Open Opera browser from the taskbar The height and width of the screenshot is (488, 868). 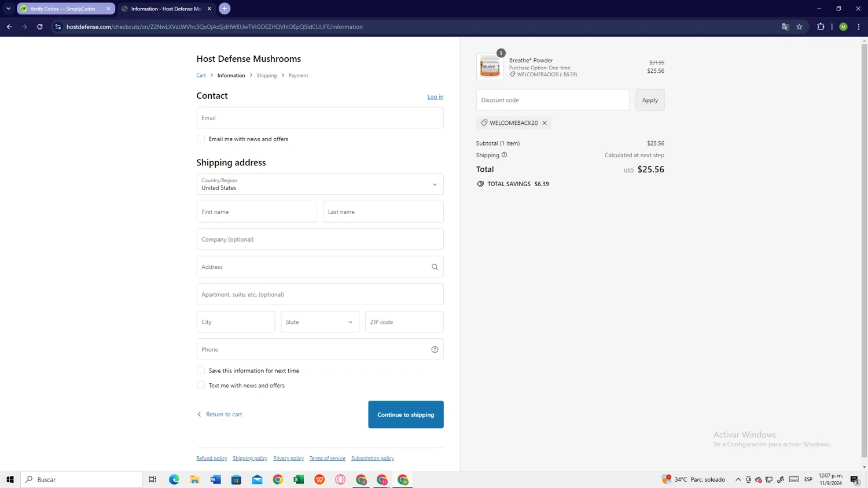click(x=340, y=479)
